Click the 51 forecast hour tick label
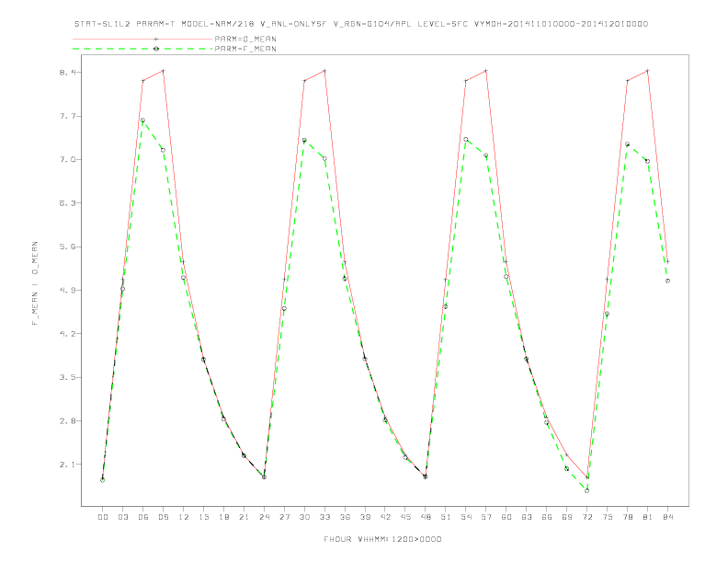The width and height of the screenshot is (728, 563). tap(446, 517)
